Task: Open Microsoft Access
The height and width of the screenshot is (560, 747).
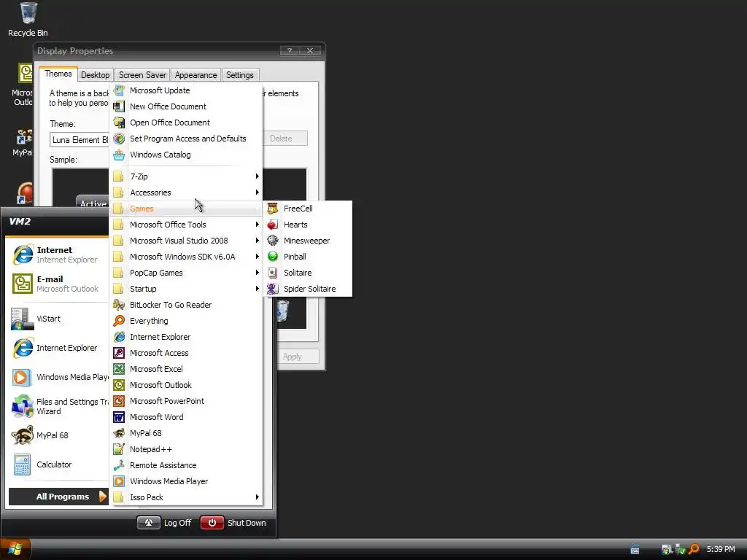Action: [x=186, y=353]
